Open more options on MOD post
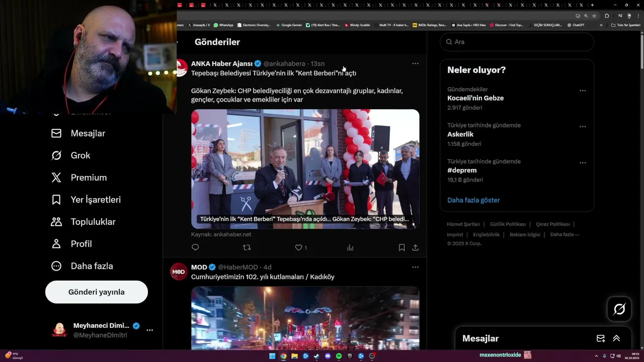644x362 pixels. coord(415,267)
